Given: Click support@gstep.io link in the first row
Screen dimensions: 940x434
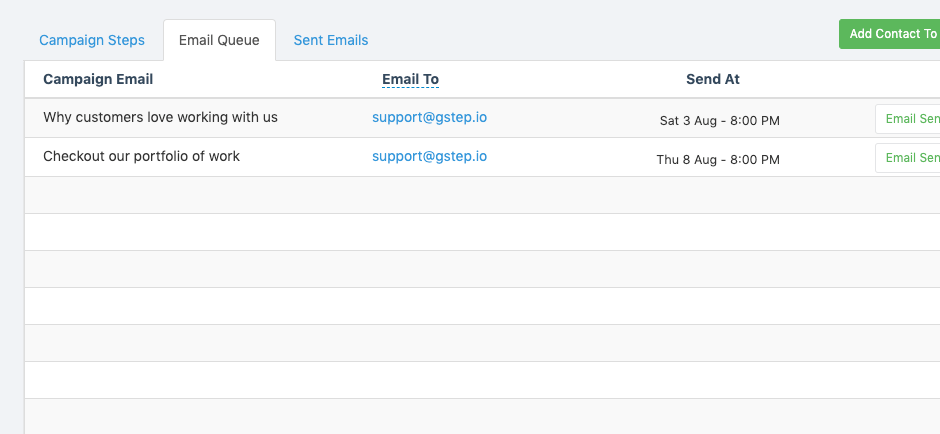Looking at the screenshot, I should [x=430, y=117].
